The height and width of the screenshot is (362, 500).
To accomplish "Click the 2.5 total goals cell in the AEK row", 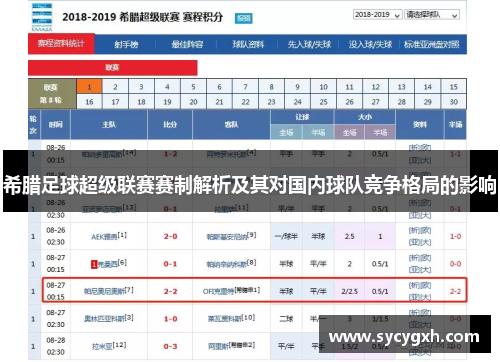I will [x=349, y=236].
